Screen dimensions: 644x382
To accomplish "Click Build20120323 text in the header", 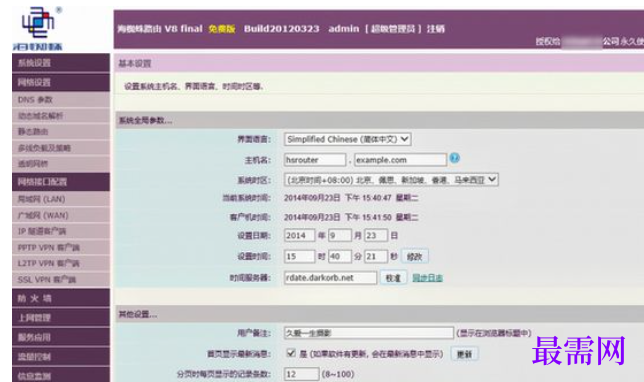I will coord(281,29).
